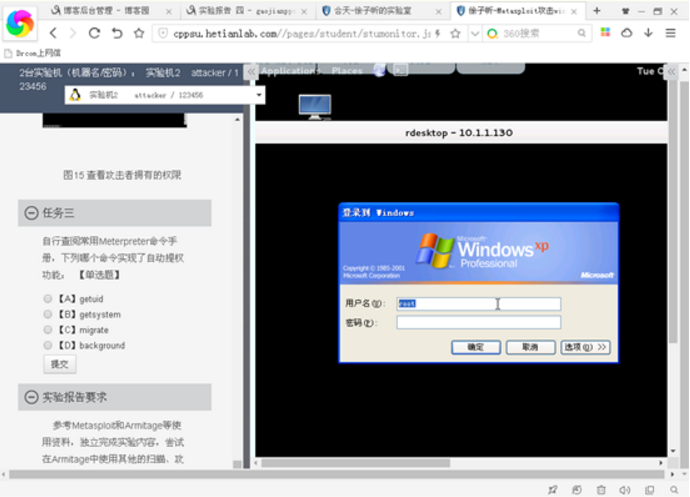690x497 pixels.
Task: Select option C migrate
Action: pos(48,330)
